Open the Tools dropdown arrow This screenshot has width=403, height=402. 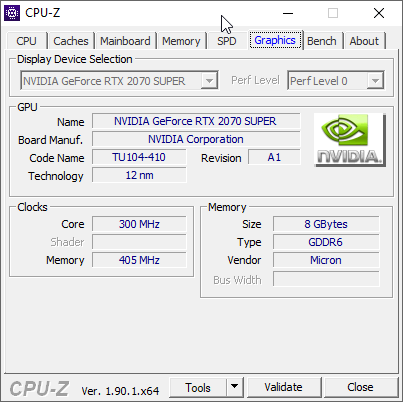pos(235,387)
